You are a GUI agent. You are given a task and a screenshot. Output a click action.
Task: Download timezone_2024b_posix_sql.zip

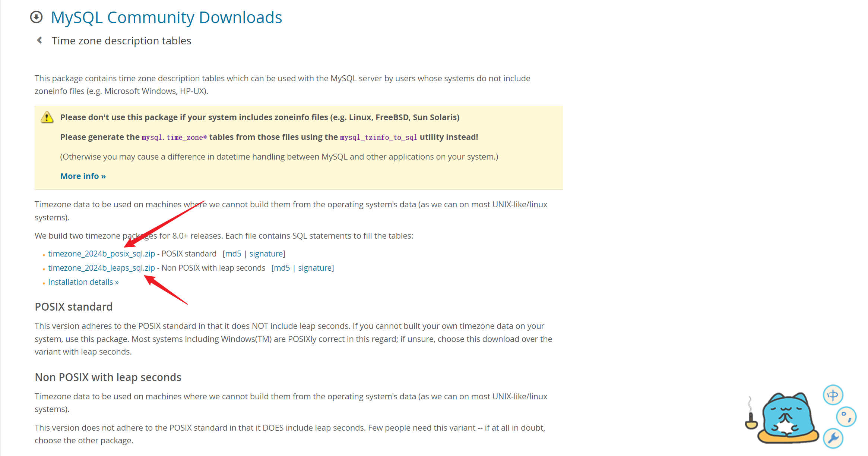point(101,254)
